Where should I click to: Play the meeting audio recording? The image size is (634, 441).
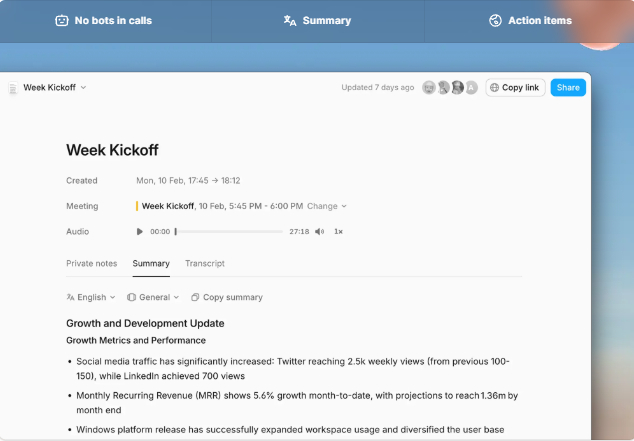coord(140,231)
